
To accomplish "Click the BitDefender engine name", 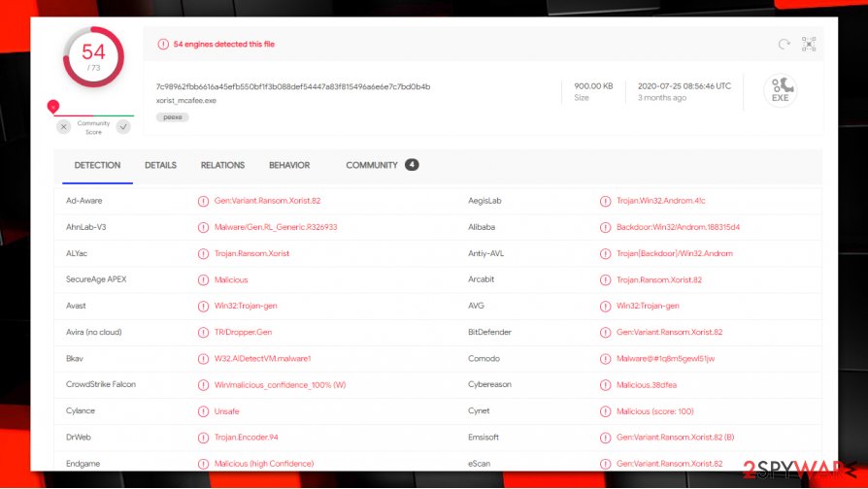I will [489, 333].
